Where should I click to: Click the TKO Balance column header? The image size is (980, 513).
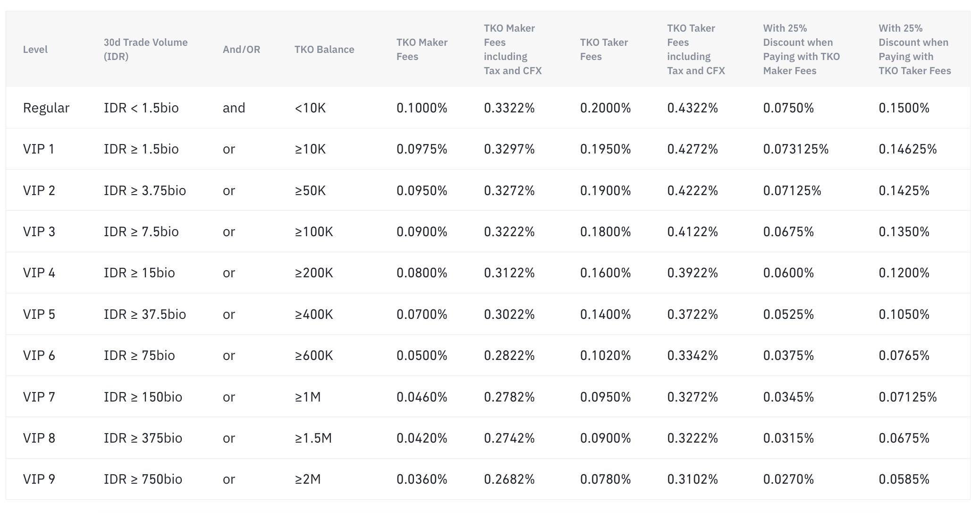[x=324, y=49]
